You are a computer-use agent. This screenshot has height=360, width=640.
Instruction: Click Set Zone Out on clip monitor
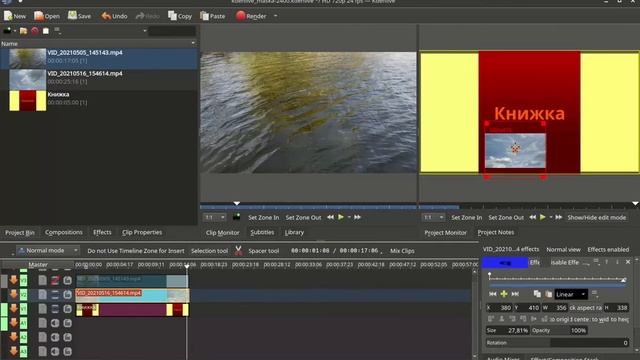(x=303, y=218)
